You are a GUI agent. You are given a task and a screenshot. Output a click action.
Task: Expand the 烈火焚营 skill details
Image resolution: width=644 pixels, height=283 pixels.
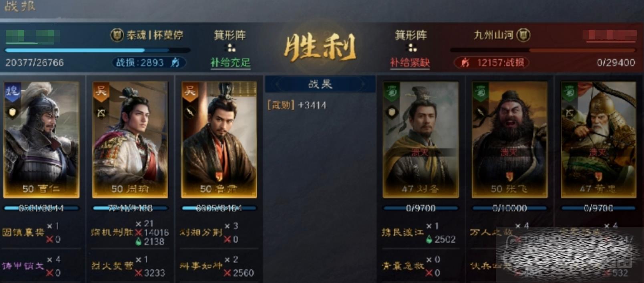click(113, 266)
